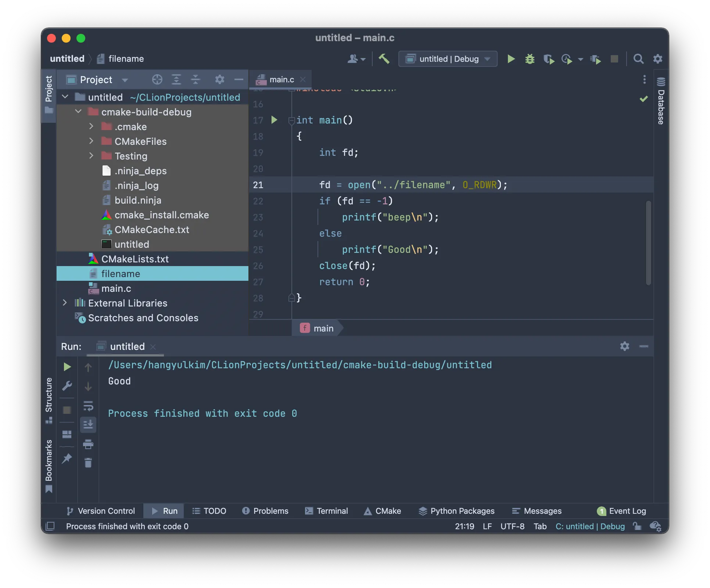Click the print icon in Run panel
Image resolution: width=710 pixels, height=588 pixels.
coord(88,444)
